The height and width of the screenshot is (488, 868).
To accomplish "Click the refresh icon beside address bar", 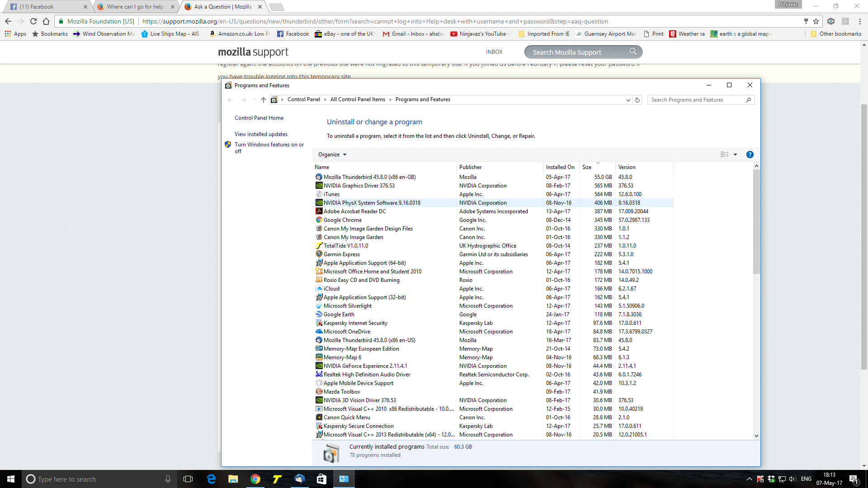I will [637, 100].
